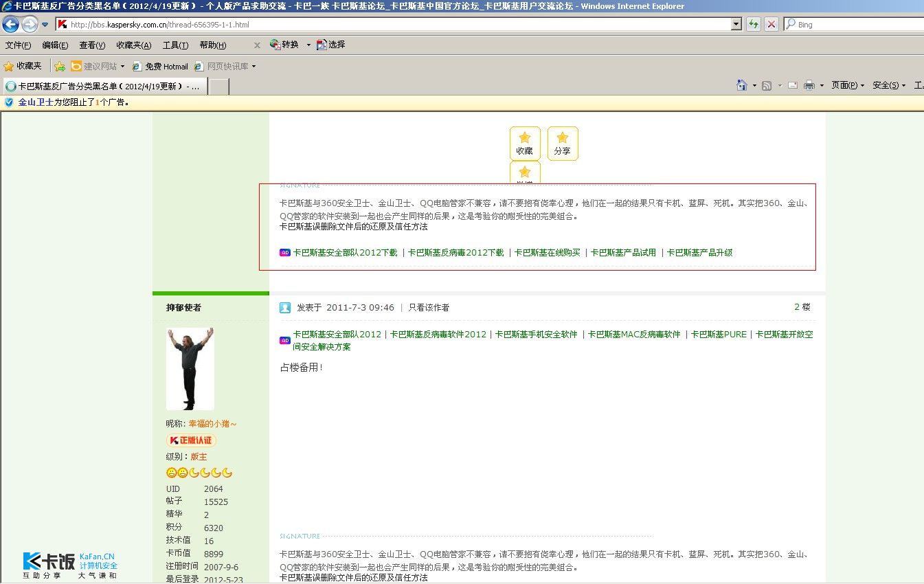Image resolution: width=924 pixels, height=584 pixels.
Task: Open the 网页快讯库 favorites item
Action: tap(221, 66)
